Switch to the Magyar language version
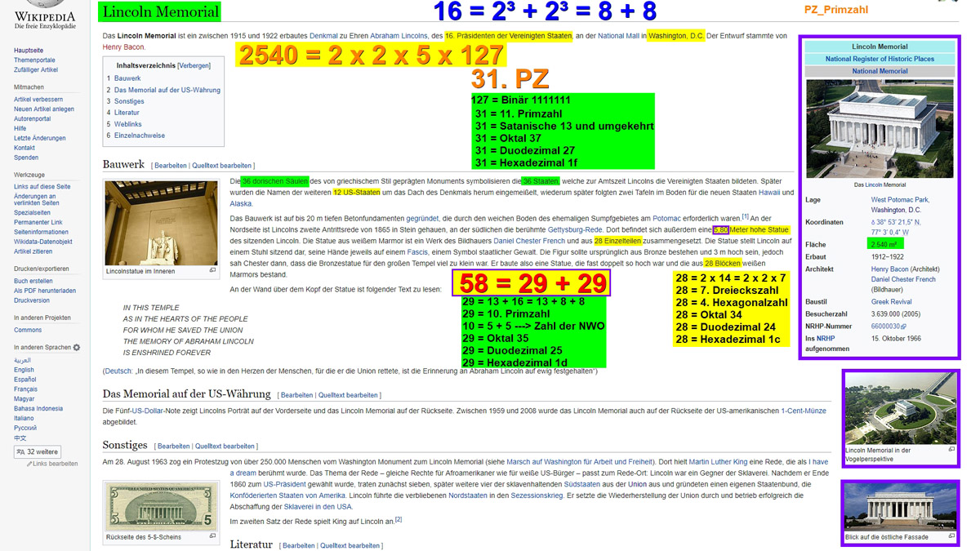The width and height of the screenshot is (980, 551). pyautogui.click(x=24, y=399)
